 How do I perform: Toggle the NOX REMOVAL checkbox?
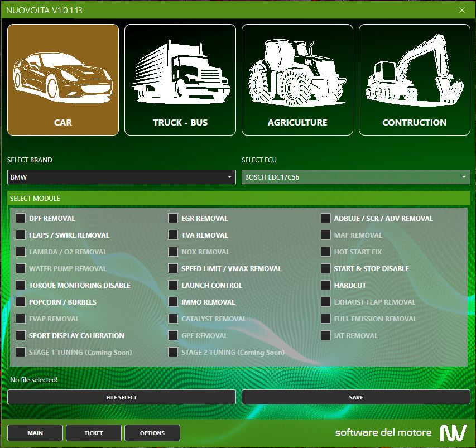(x=173, y=252)
